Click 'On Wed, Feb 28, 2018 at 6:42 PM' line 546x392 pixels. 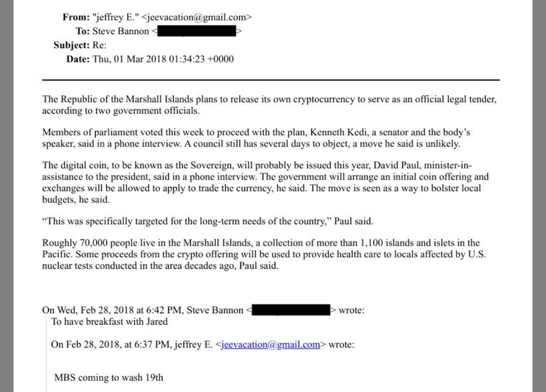203,310
